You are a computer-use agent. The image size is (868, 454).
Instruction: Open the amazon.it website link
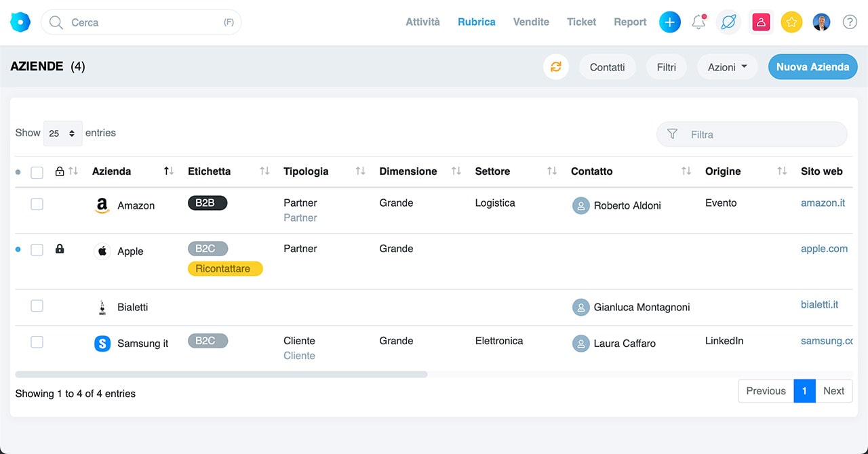823,203
